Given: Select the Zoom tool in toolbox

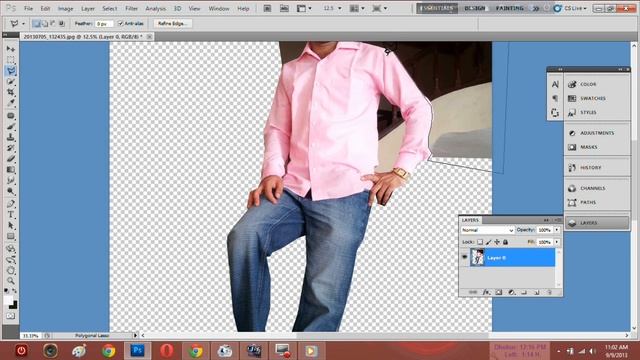Looking at the screenshot, I should [11, 281].
